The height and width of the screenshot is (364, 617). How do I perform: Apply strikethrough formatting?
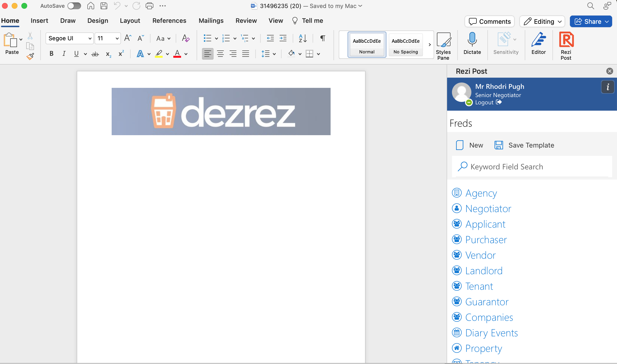tap(95, 54)
